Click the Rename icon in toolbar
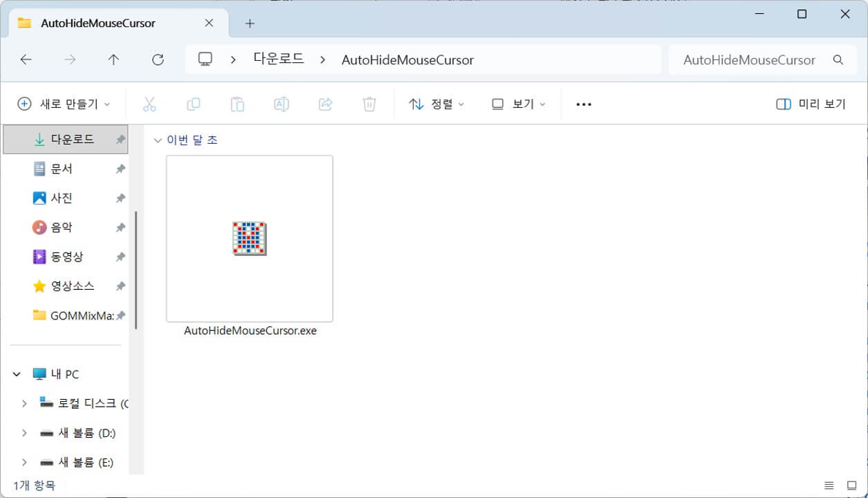The image size is (868, 498). pos(281,104)
